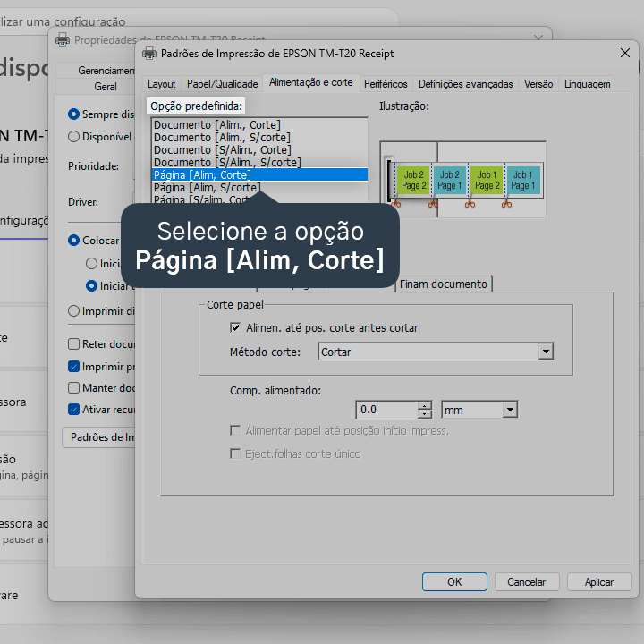Screen dimensions: 644x644
Task: Toggle Alimen. até pos. corte antes cortar
Action: click(235, 327)
